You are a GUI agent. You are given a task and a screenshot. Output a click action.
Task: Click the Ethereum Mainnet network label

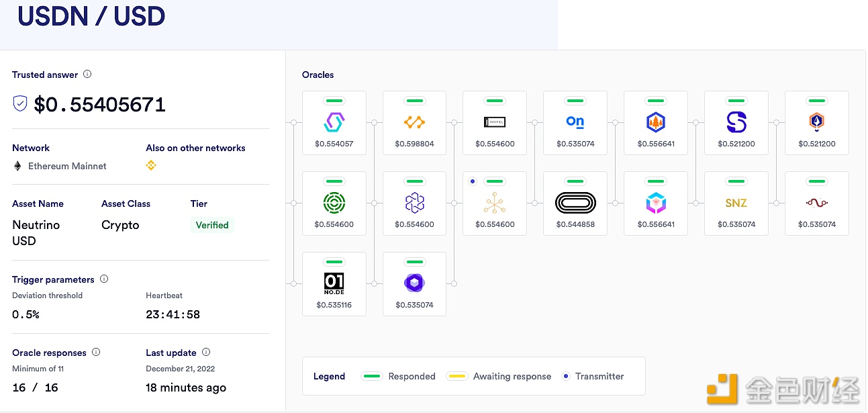tap(67, 166)
